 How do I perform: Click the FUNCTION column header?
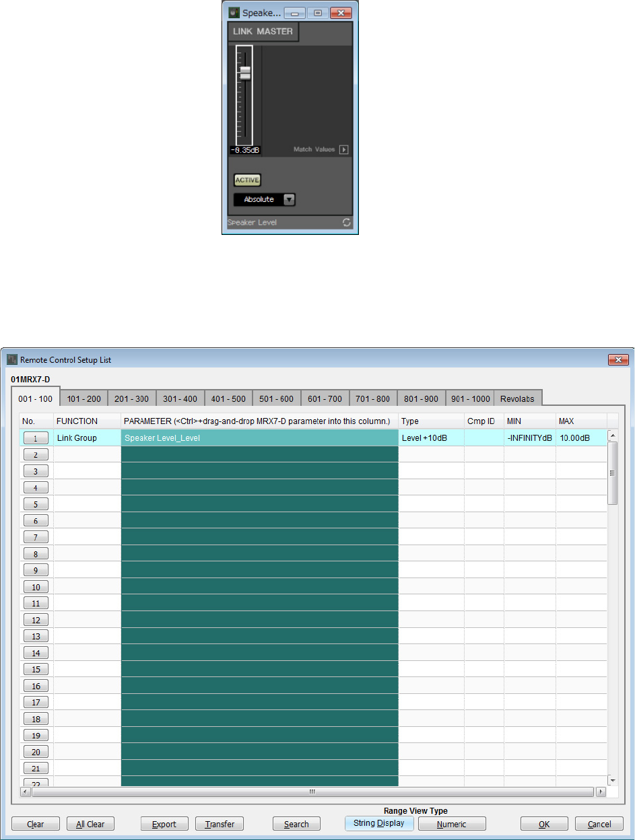coord(87,421)
